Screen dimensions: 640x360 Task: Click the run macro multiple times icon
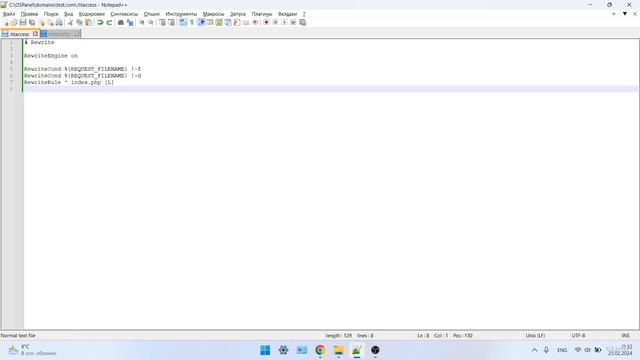tap(293, 22)
